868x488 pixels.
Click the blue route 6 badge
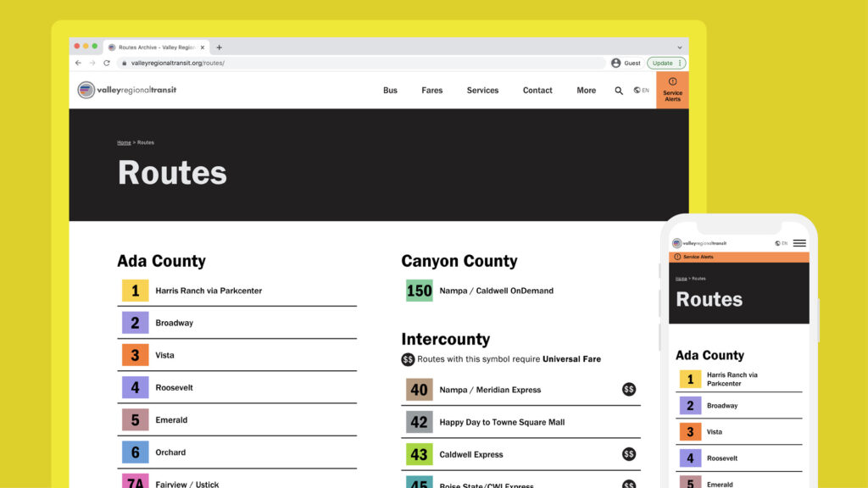click(x=135, y=452)
